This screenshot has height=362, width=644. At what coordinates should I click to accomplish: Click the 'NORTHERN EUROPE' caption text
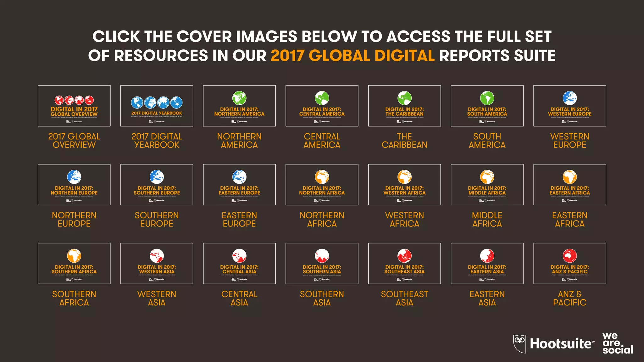tap(74, 220)
